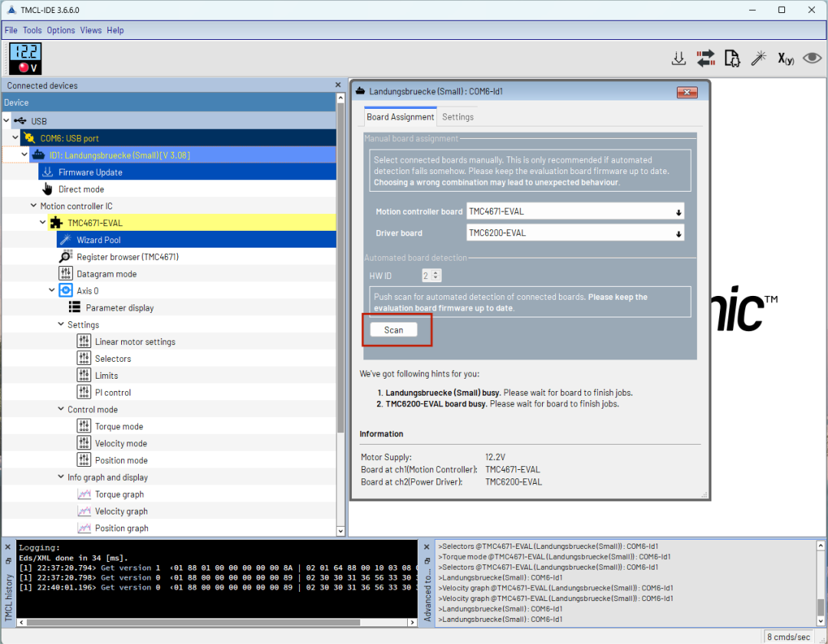The image size is (828, 644).
Task: Close the Landungsbruecke dialog with red X
Action: [687, 92]
